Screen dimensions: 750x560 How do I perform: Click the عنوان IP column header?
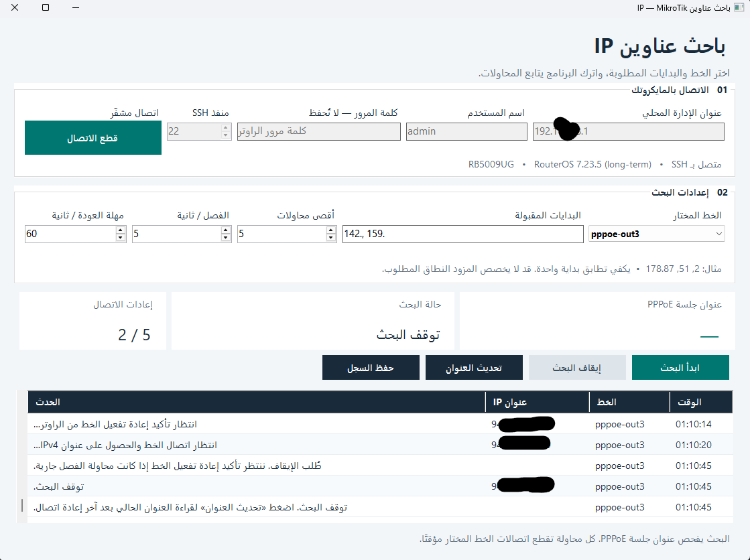pos(537,402)
